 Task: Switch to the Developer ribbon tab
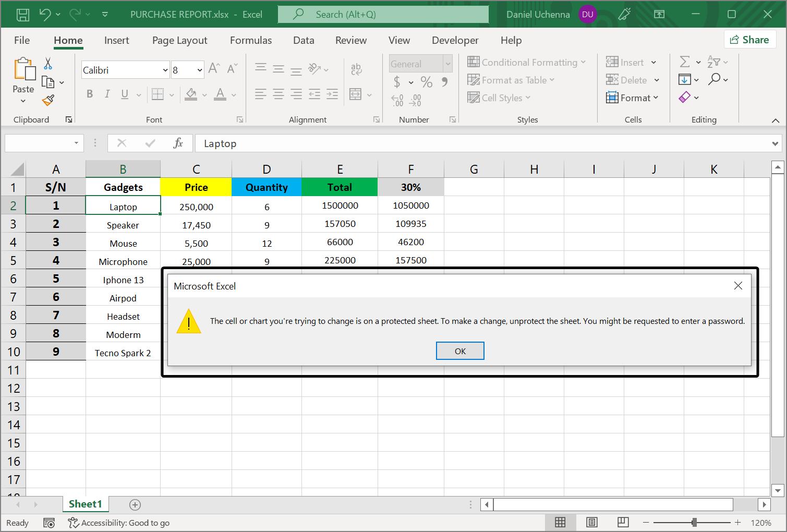[455, 40]
